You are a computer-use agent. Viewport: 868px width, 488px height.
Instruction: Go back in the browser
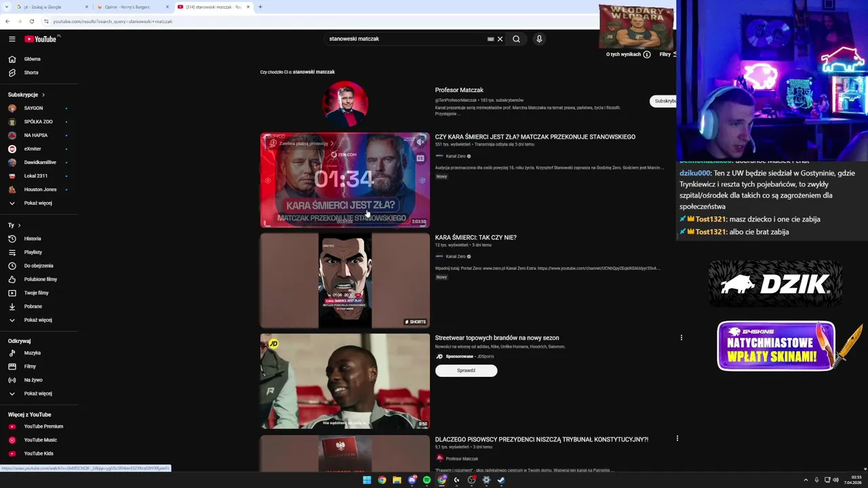(7, 21)
